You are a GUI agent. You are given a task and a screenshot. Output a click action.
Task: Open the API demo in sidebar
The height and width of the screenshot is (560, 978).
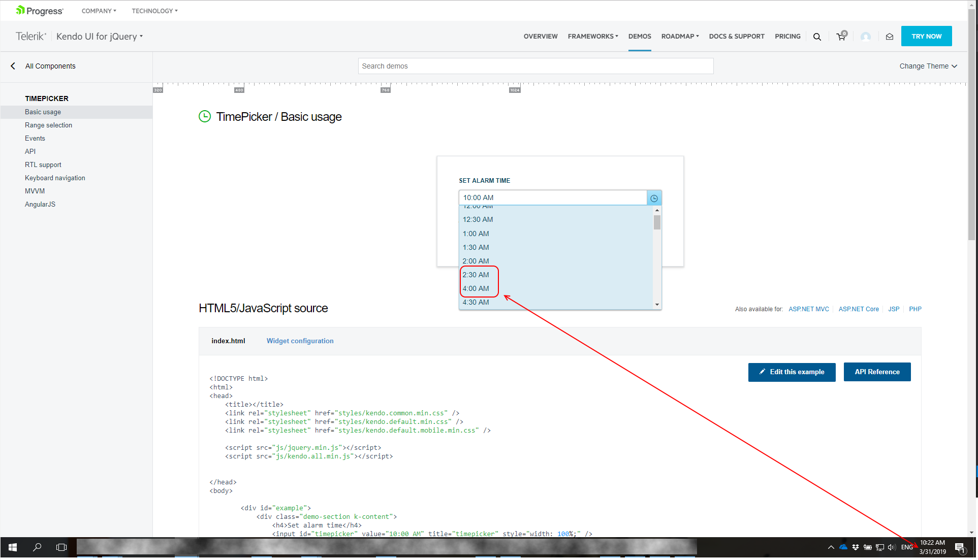30,152
